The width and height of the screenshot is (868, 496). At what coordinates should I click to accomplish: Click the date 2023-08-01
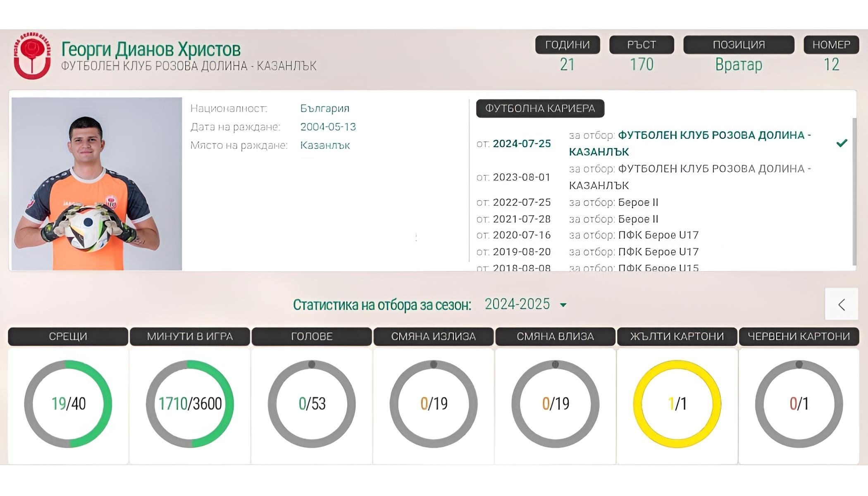tap(522, 177)
